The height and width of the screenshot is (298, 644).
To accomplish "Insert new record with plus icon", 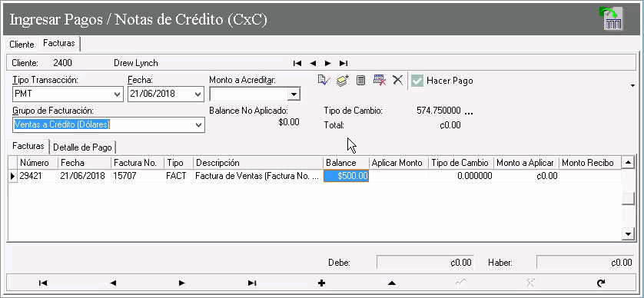I will [x=321, y=283].
